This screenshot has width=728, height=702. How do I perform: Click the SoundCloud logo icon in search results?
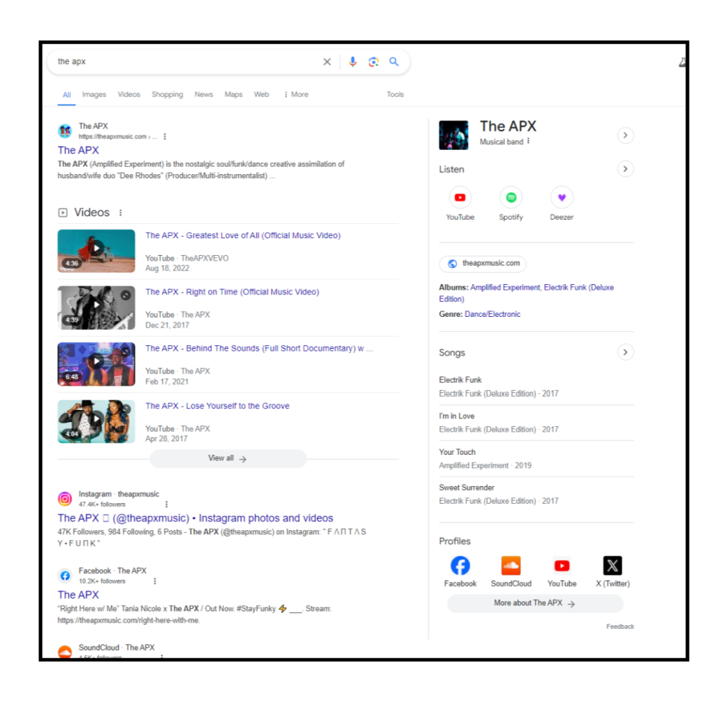65,652
